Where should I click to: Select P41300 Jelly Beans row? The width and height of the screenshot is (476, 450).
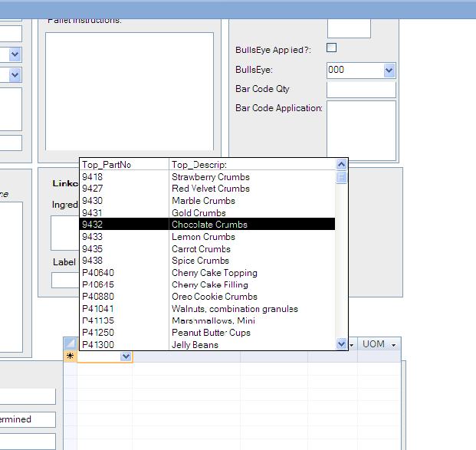point(207,344)
